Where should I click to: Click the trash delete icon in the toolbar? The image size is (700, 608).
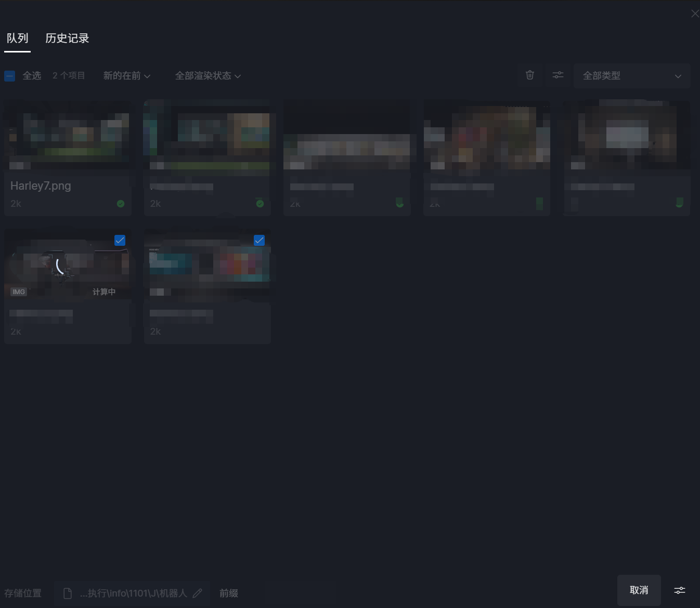(529, 75)
